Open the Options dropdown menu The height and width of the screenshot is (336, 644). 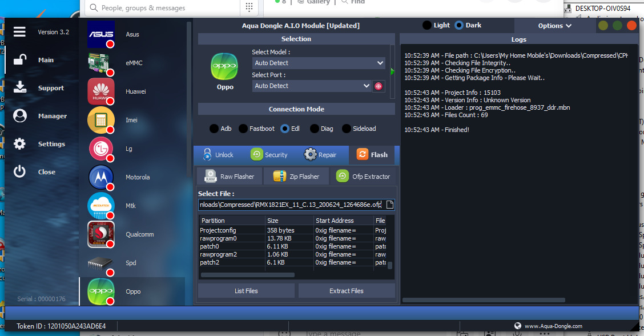coord(554,26)
